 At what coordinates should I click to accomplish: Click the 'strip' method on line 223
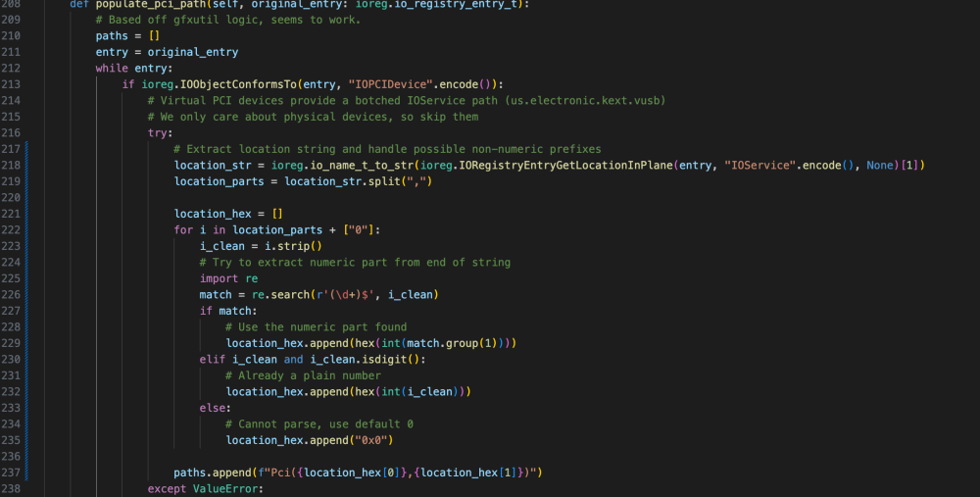293,246
